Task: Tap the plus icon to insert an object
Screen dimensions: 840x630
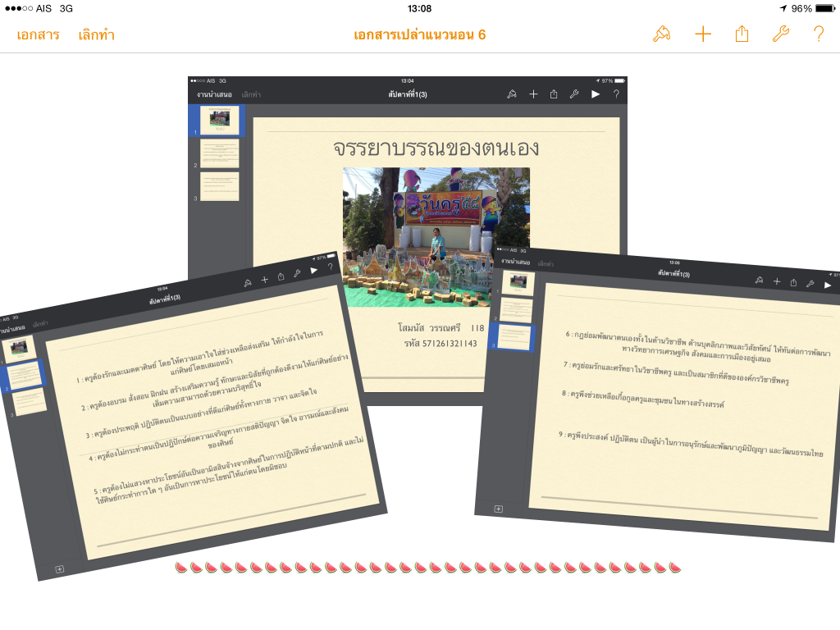Action: coord(703,34)
